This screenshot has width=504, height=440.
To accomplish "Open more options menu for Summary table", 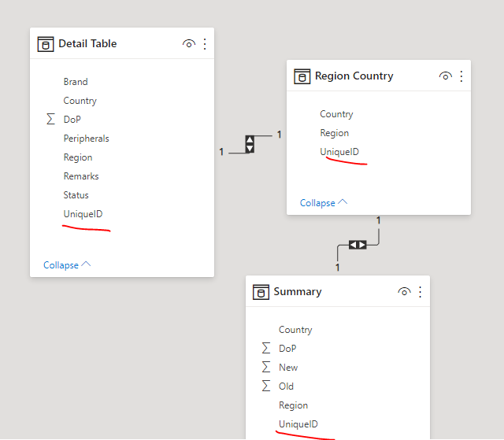I will (420, 292).
